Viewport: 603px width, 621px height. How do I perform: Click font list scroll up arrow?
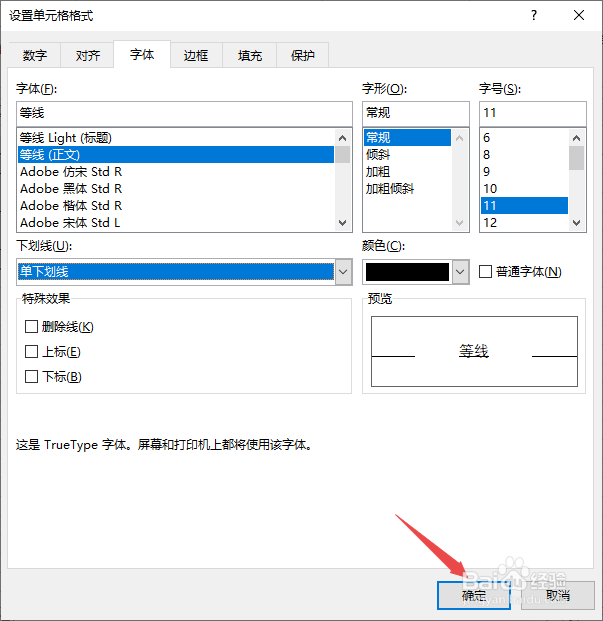[x=342, y=138]
